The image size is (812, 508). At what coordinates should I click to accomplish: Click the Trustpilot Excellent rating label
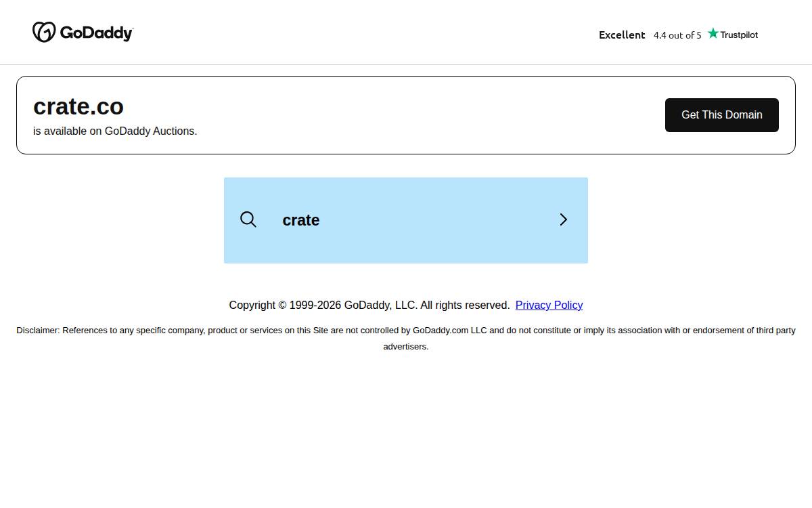[622, 35]
